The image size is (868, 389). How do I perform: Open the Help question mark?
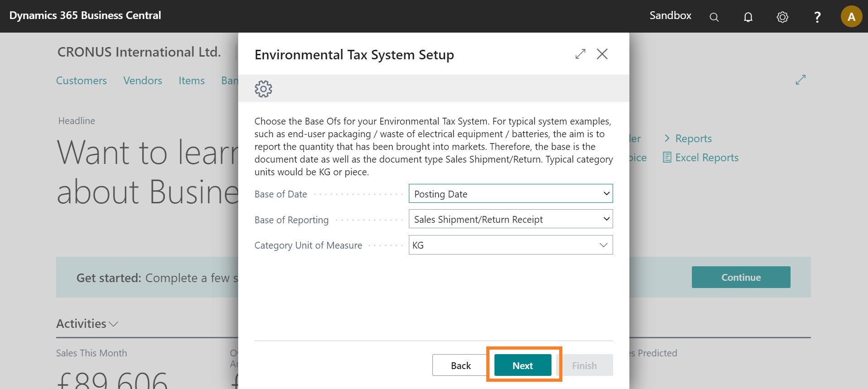[817, 17]
